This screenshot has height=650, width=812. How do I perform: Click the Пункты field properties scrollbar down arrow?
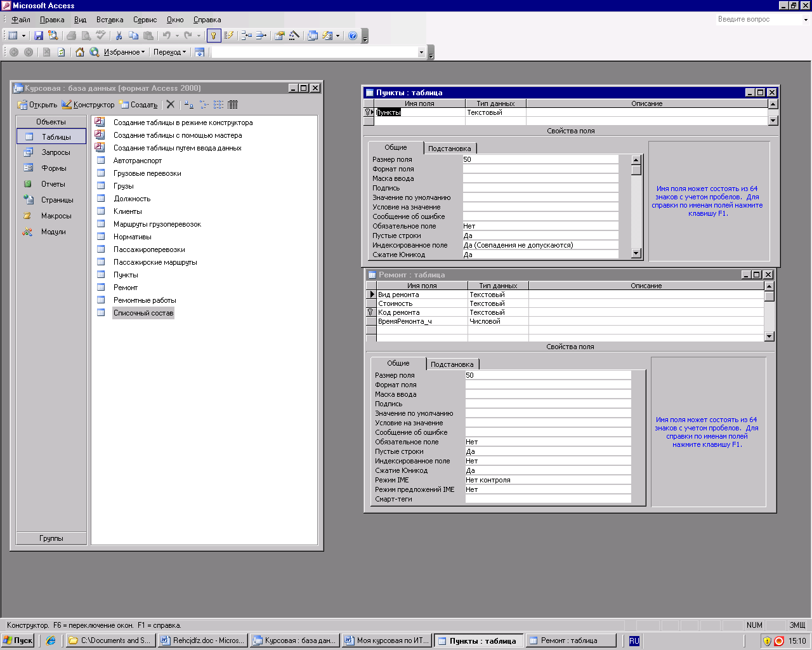tap(636, 253)
